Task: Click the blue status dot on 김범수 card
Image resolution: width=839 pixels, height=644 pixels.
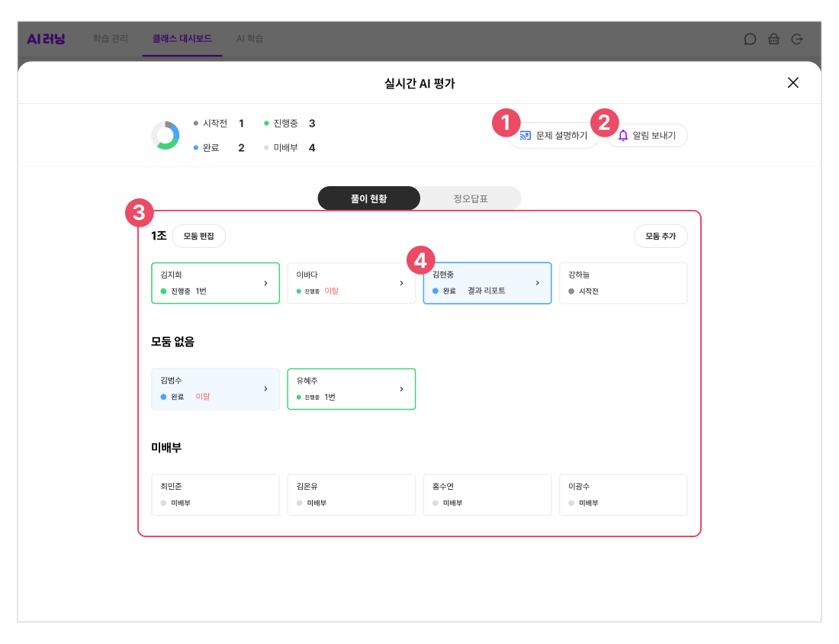Action: 164,397
